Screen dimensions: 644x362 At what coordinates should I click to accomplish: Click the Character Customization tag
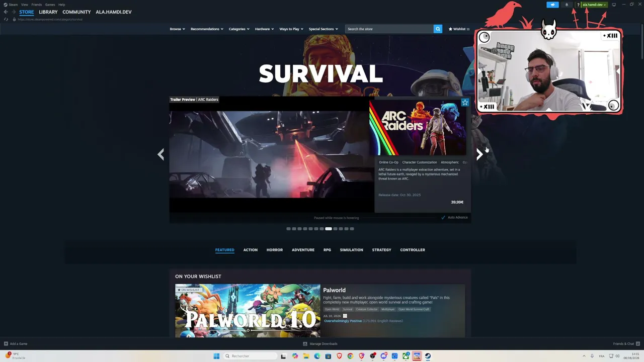click(x=420, y=162)
